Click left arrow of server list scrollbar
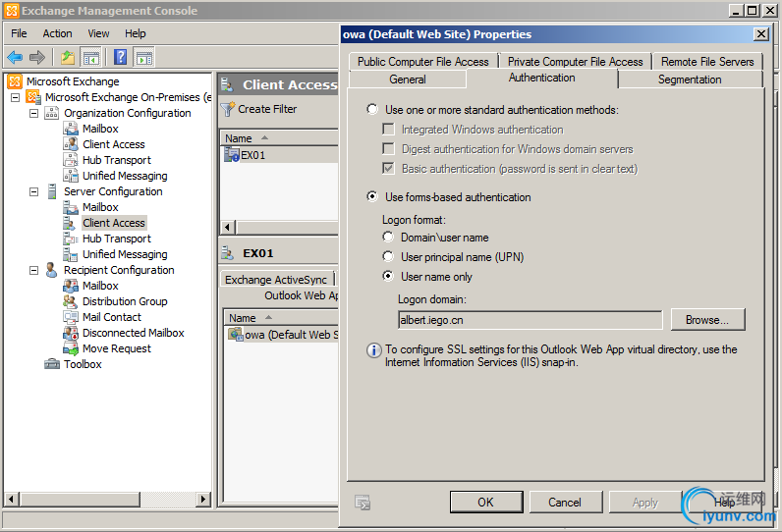This screenshot has width=782, height=532. 228,228
